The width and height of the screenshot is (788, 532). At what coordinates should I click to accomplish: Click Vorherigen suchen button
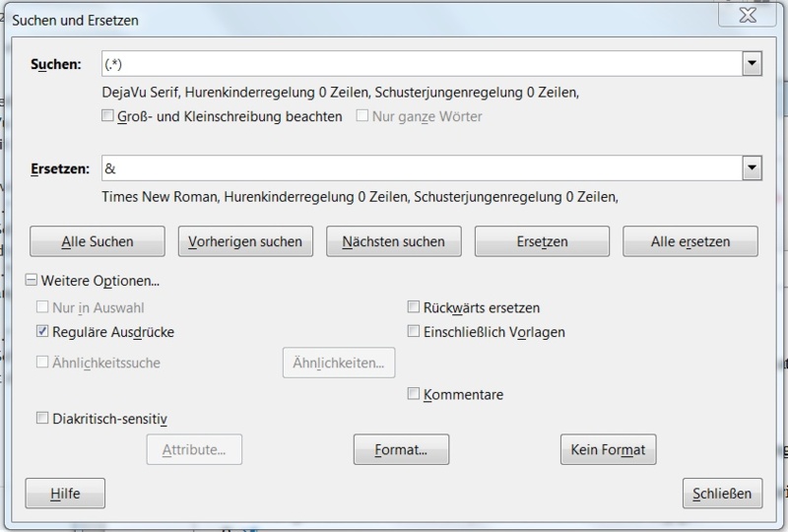pyautogui.click(x=245, y=241)
